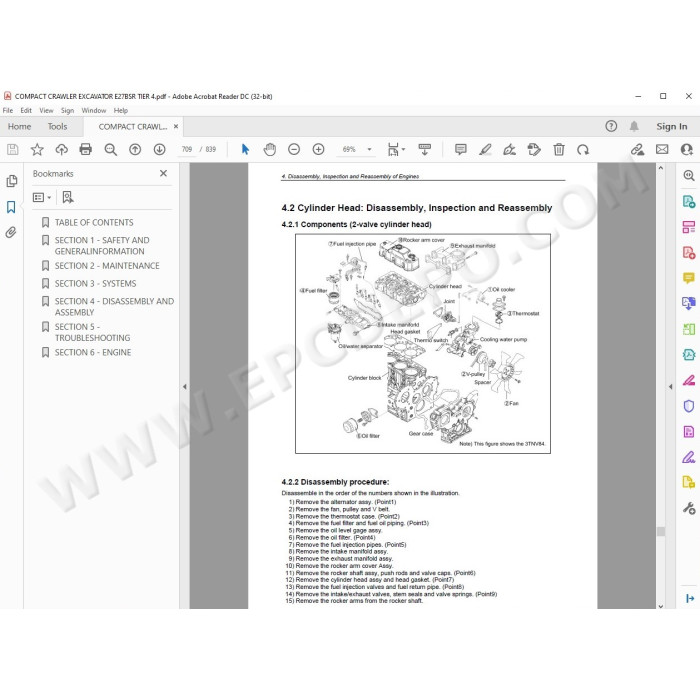This screenshot has width=700, height=700.
Task: Close the Bookmarks panel
Action: (x=163, y=173)
